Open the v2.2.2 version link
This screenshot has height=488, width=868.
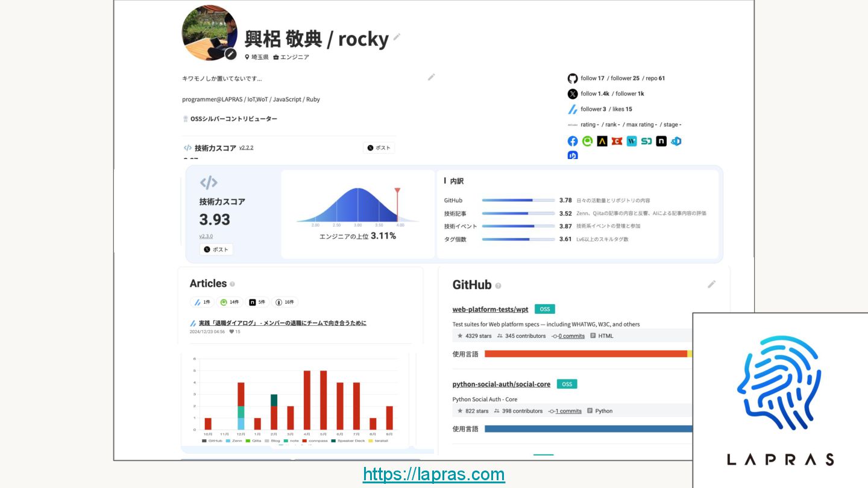point(246,148)
